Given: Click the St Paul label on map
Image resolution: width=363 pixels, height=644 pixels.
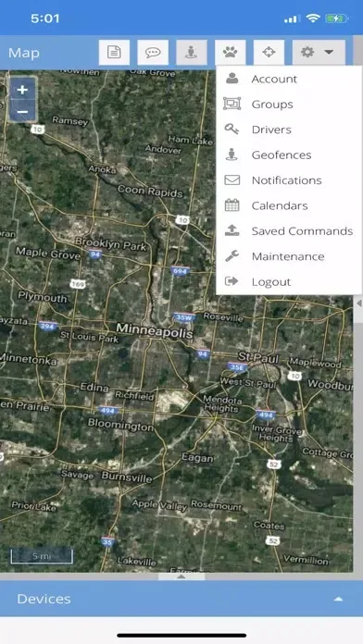Looking at the screenshot, I should pyautogui.click(x=258, y=359).
